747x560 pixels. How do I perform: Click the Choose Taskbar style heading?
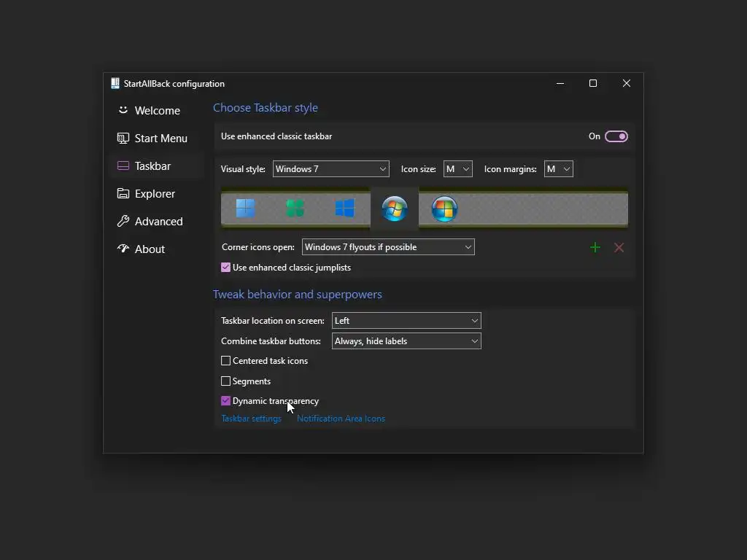[x=266, y=108]
